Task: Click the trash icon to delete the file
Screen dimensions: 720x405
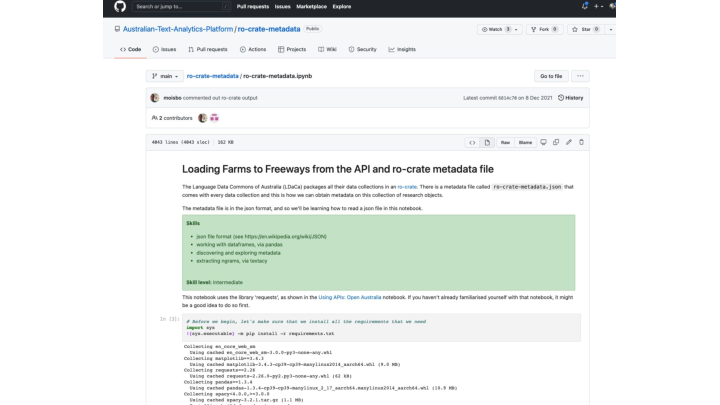Action: click(x=582, y=143)
